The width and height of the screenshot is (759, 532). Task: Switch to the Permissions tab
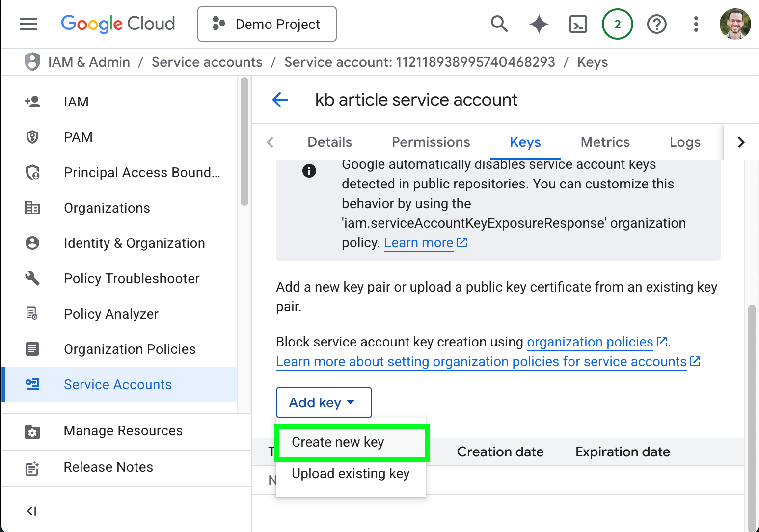pyautogui.click(x=431, y=142)
